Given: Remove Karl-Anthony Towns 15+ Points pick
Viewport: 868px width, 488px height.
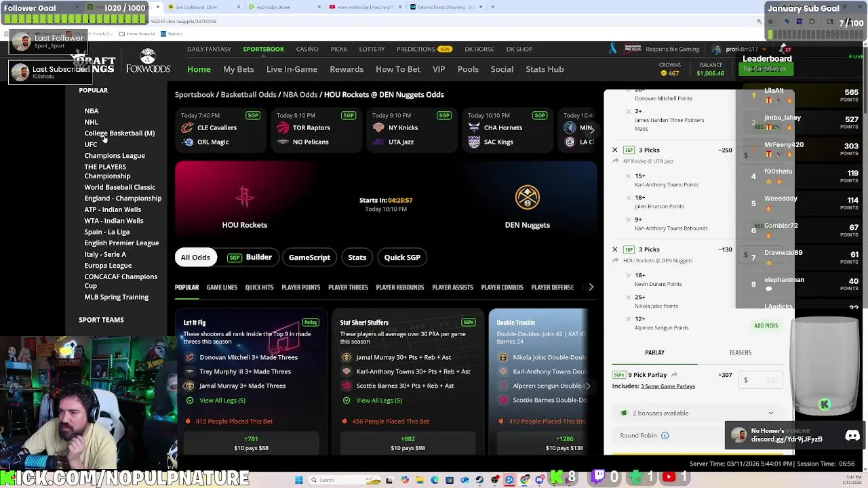Looking at the screenshot, I should click(629, 176).
